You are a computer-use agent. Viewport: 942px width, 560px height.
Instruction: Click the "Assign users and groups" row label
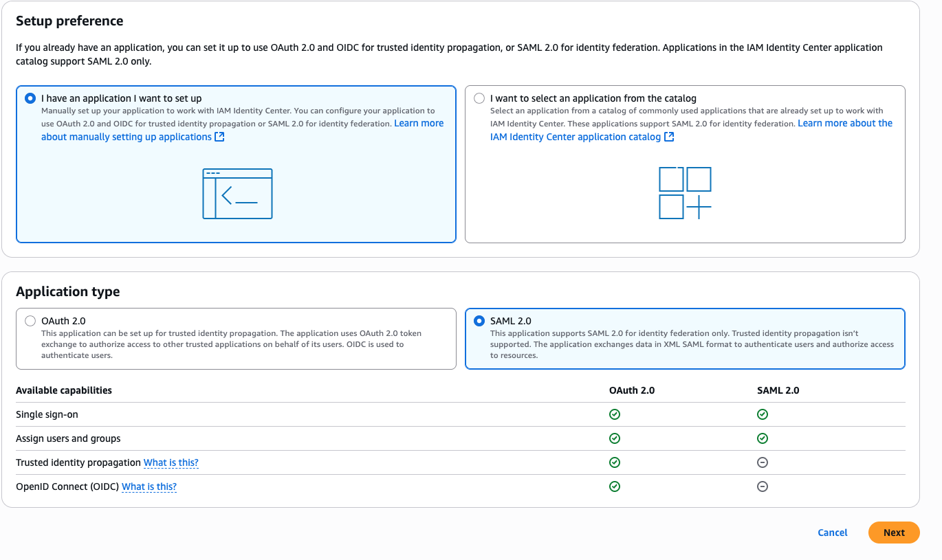(68, 438)
